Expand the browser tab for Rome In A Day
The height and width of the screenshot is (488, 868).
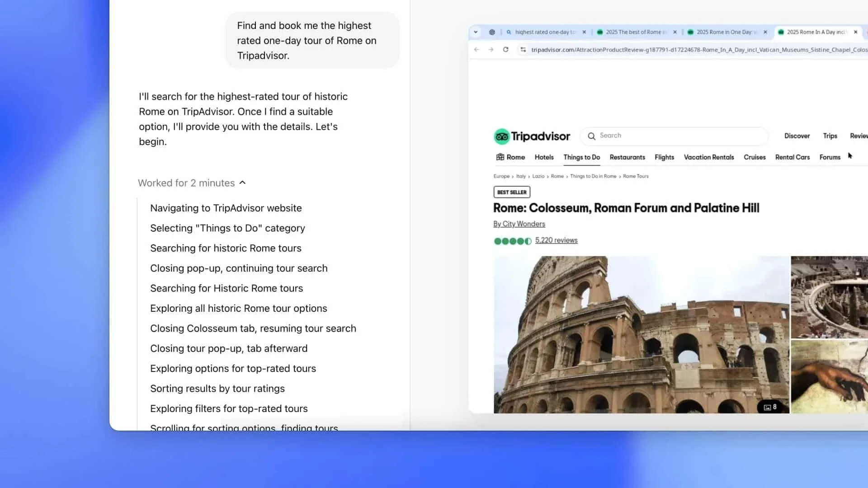[817, 32]
